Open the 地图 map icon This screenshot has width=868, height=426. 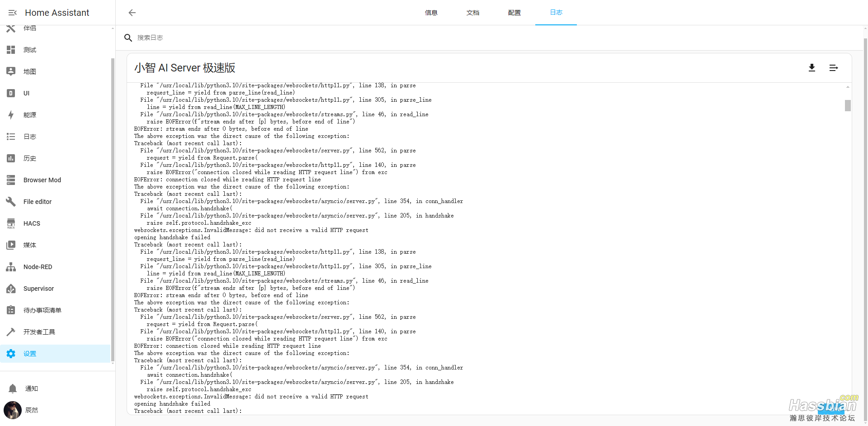[11, 71]
